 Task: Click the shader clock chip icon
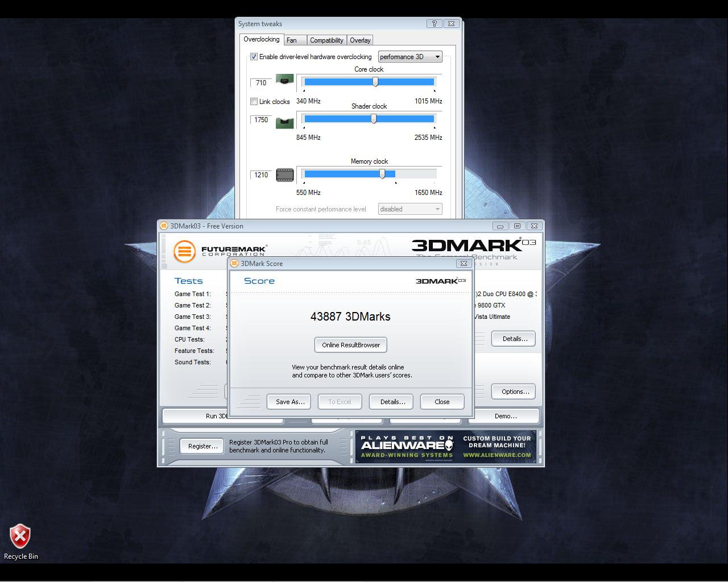pos(284,122)
